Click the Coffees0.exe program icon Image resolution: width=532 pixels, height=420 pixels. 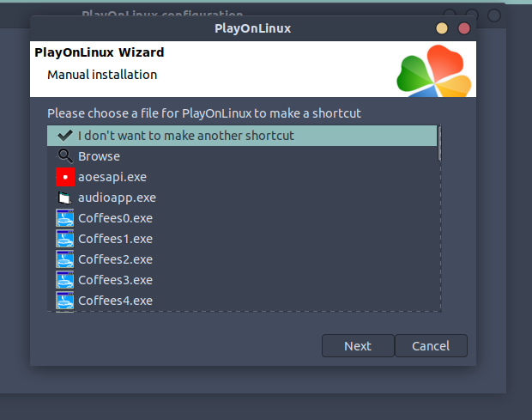65,218
